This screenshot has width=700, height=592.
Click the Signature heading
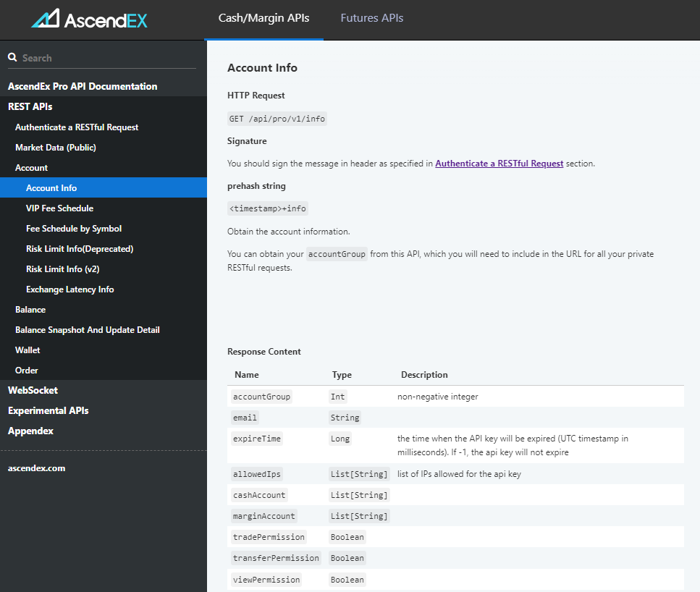[247, 141]
